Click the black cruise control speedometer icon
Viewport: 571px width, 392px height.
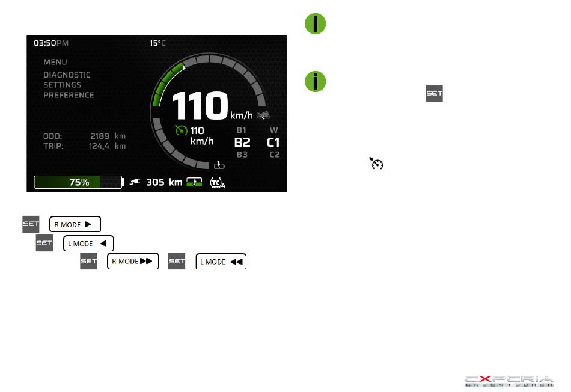click(376, 163)
